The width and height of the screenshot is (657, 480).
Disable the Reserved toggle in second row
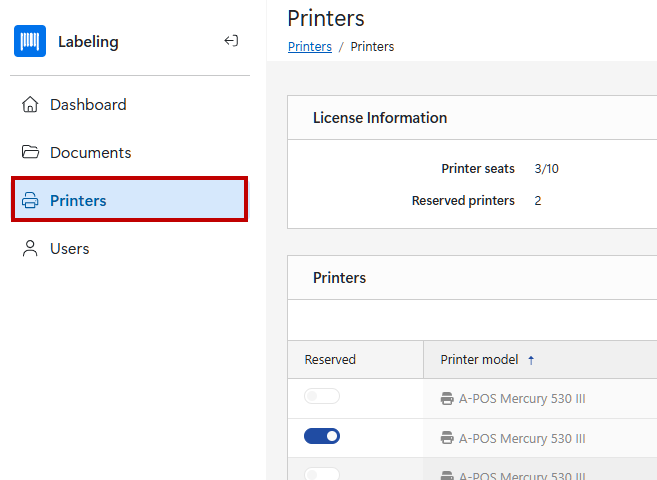(x=322, y=436)
